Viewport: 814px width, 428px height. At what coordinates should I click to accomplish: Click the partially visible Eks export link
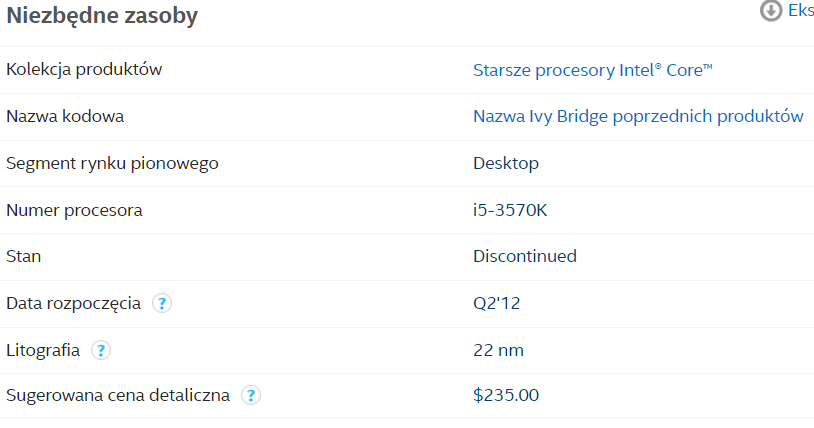pos(801,10)
